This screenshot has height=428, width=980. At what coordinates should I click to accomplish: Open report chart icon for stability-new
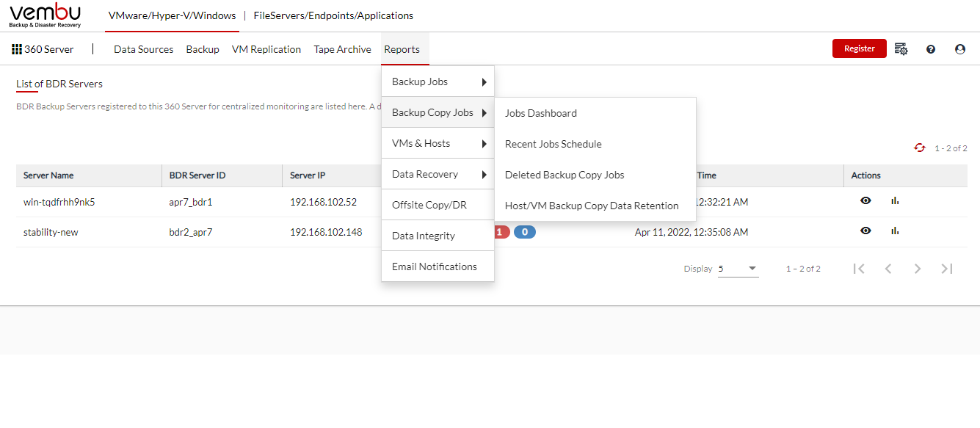coord(895,231)
